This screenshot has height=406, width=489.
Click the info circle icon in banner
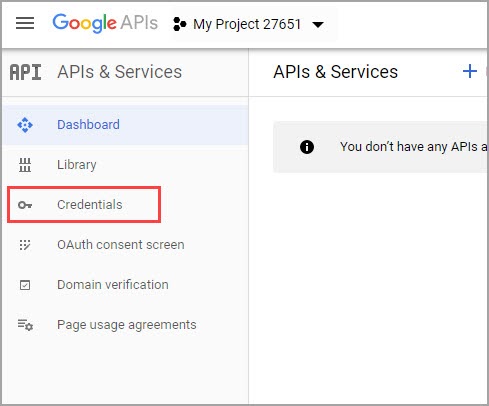click(x=307, y=147)
